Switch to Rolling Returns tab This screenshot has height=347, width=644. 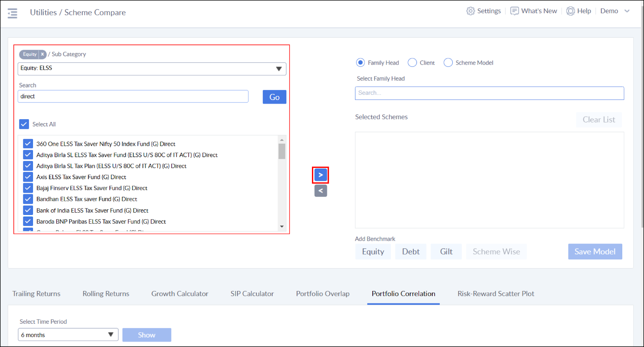click(x=106, y=294)
